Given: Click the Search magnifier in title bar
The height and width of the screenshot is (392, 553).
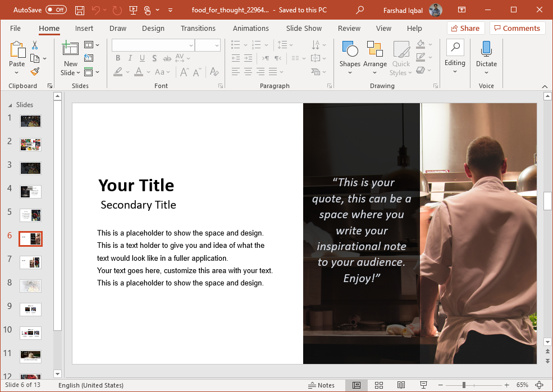Looking at the screenshot, I should point(360,10).
